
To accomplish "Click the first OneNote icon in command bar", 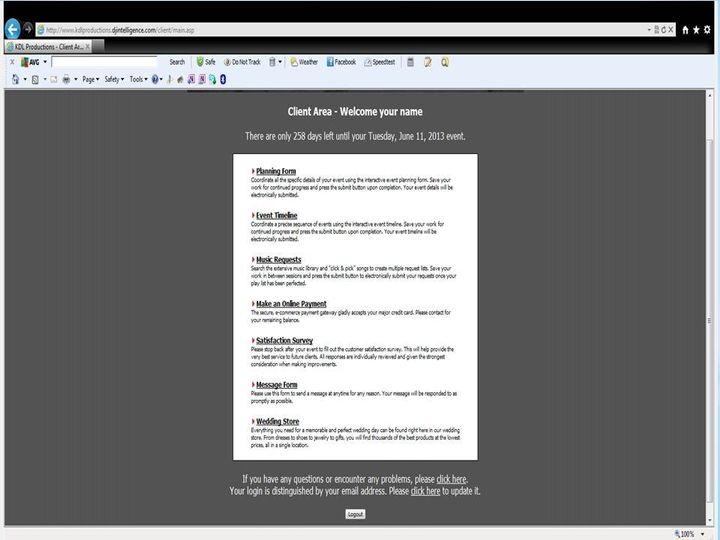I will pos(191,79).
